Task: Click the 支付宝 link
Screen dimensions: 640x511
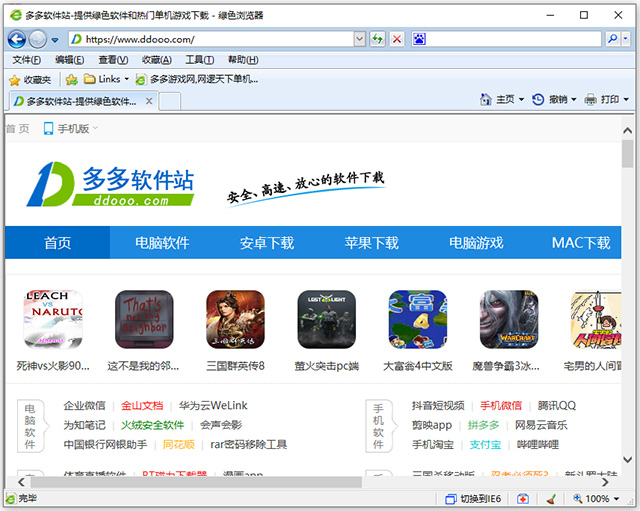Action: click(x=485, y=444)
